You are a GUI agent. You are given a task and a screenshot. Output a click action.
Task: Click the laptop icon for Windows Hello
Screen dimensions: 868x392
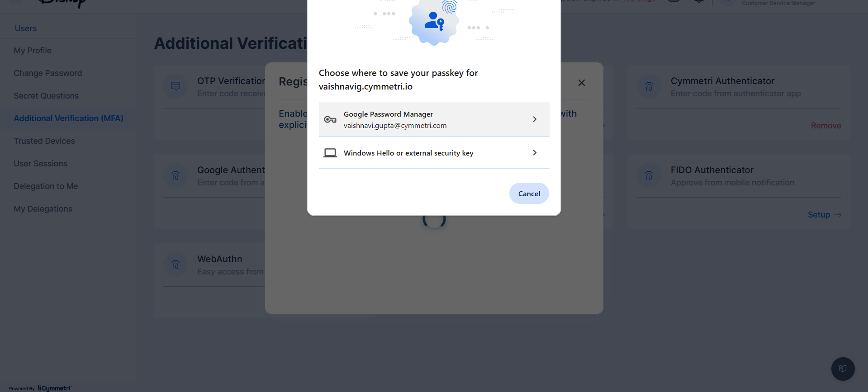pyautogui.click(x=330, y=153)
